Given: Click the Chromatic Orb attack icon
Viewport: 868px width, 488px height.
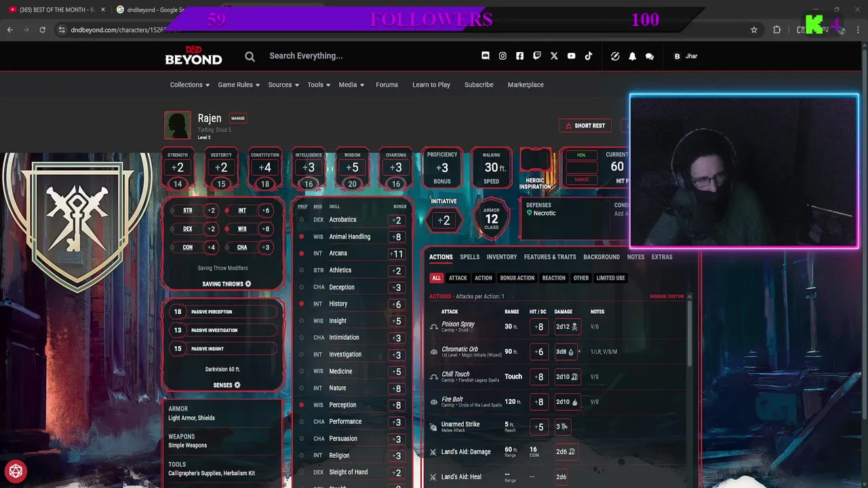Looking at the screenshot, I should (x=434, y=352).
